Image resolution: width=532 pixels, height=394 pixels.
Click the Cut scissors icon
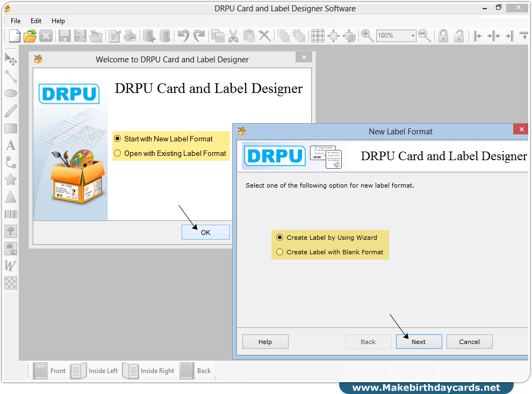[x=233, y=35]
